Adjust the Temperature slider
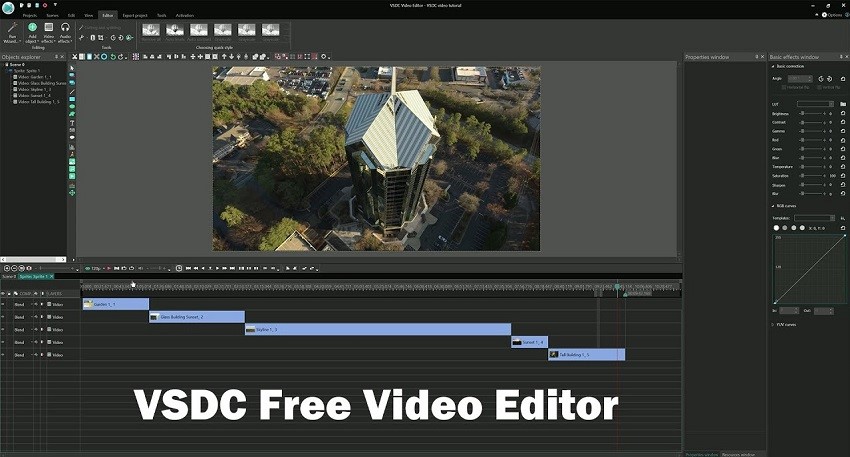The height and width of the screenshot is (457, 850). click(812, 167)
